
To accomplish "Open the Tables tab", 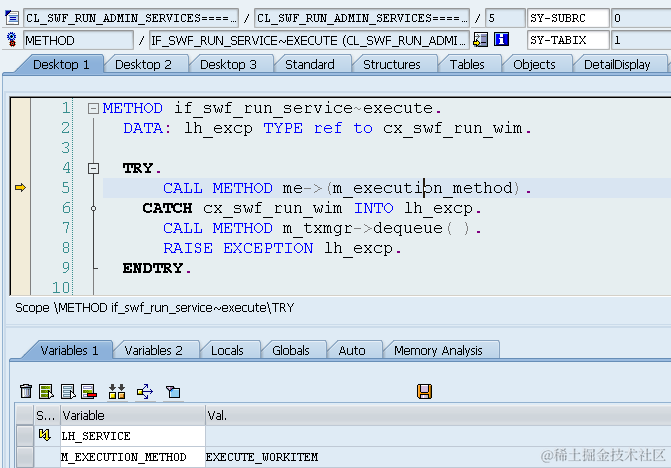I will click(x=467, y=65).
